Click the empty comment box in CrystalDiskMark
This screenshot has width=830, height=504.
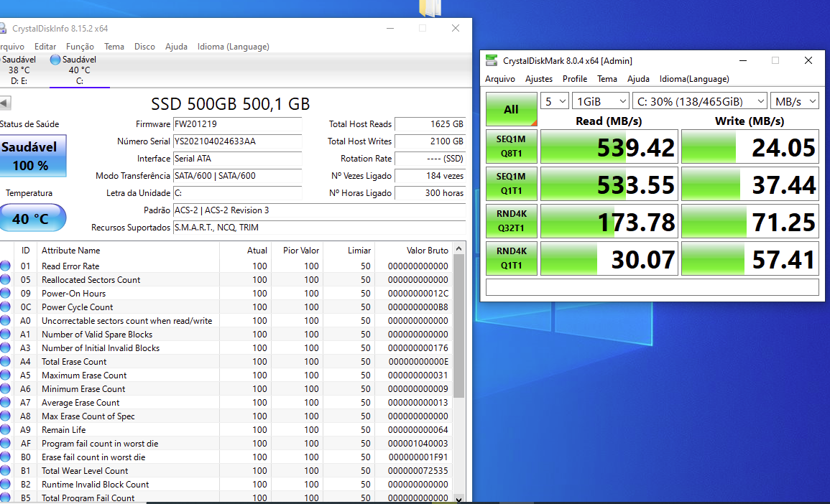pyautogui.click(x=653, y=287)
